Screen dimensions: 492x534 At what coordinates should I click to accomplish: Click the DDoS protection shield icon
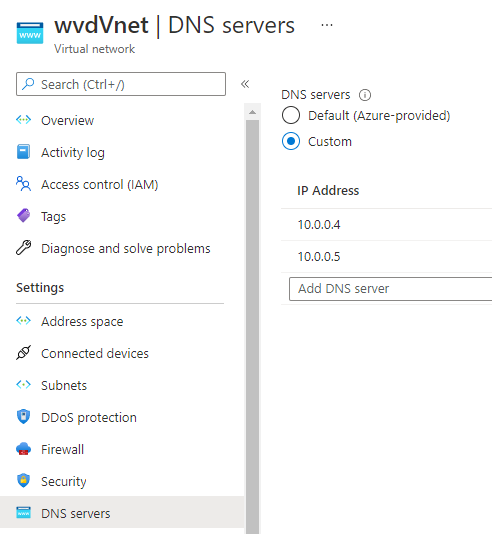point(23,417)
